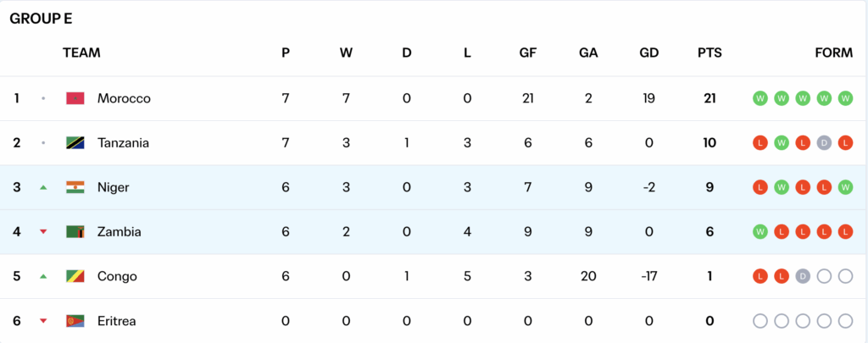Screen dimensions: 868x343
Task: Click Eritrea's red down-arrow rank indicator
Action: pos(43,321)
